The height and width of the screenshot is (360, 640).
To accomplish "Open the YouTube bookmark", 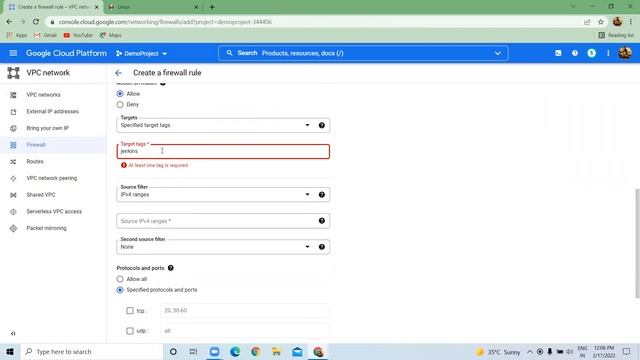I will 78,36.
